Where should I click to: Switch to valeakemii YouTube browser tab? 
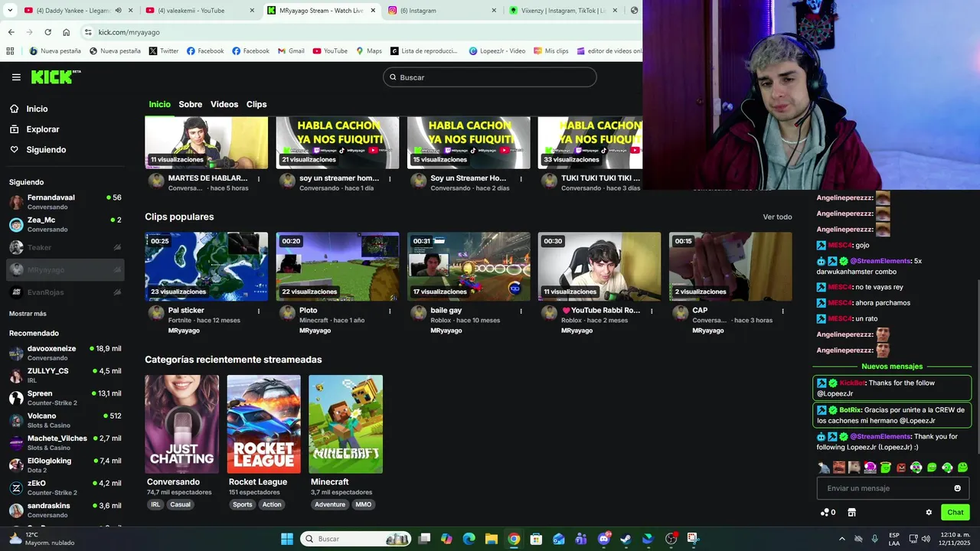point(199,11)
